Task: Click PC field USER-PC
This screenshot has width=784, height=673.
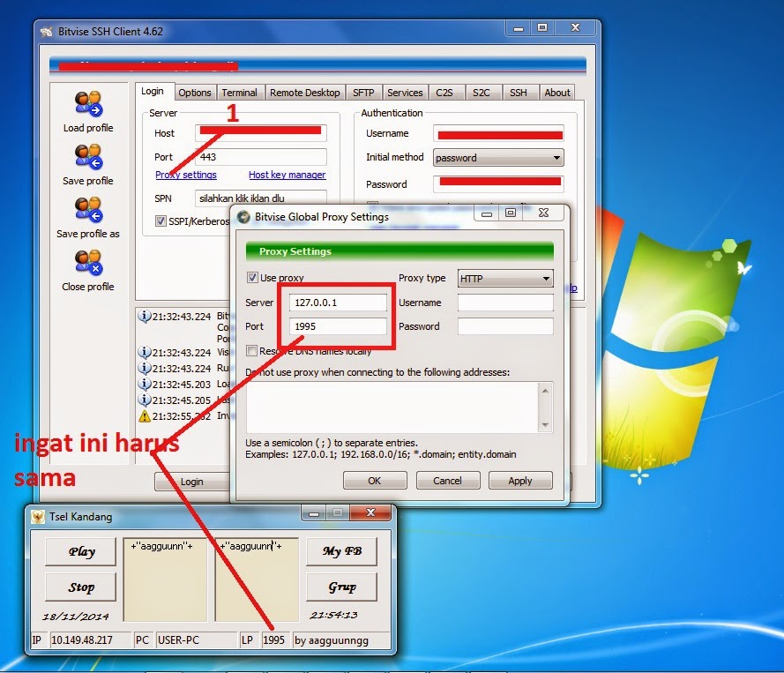Action: coord(197,640)
